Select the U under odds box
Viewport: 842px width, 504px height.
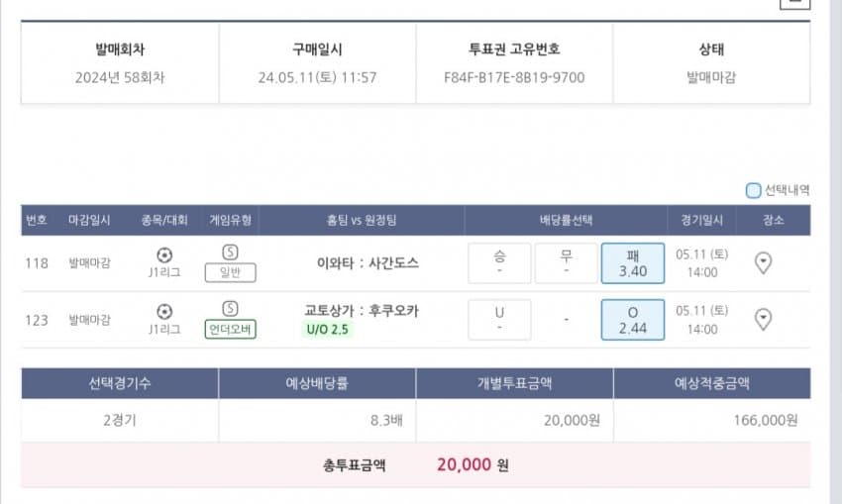pyautogui.click(x=499, y=320)
